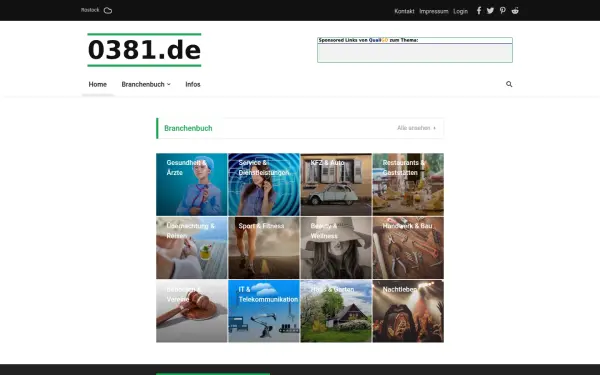Open the Twitter icon in header
Viewport: 600px width, 375px height.
(x=490, y=10)
